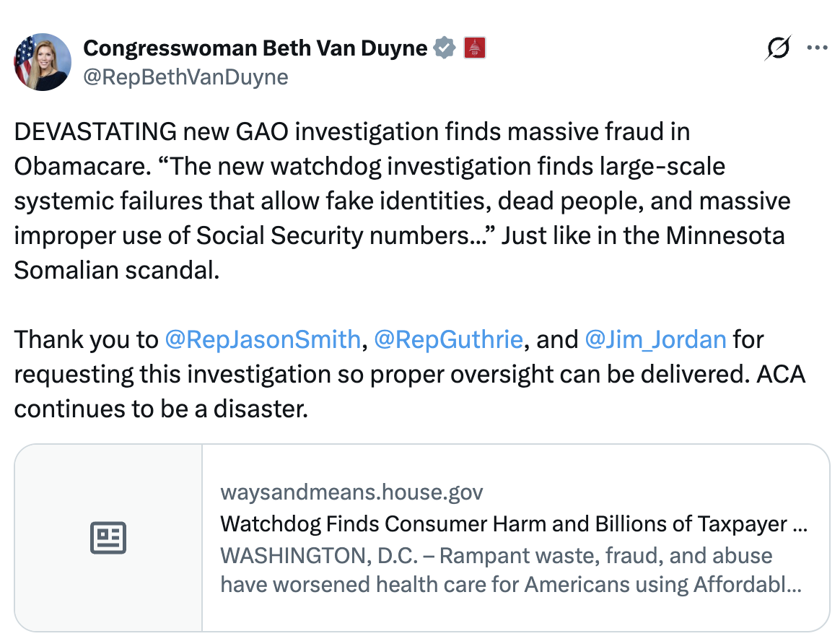Click the Congresswoman Beth Van Duyne display name

tap(255, 48)
